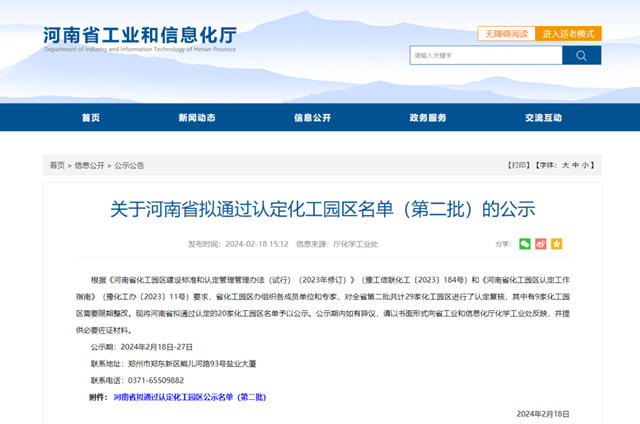Share article via WeChat icon
Screen dimensions: 640x424
524,244
